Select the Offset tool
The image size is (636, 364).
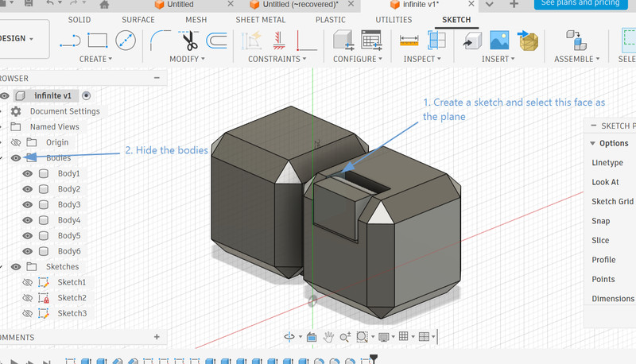click(216, 41)
